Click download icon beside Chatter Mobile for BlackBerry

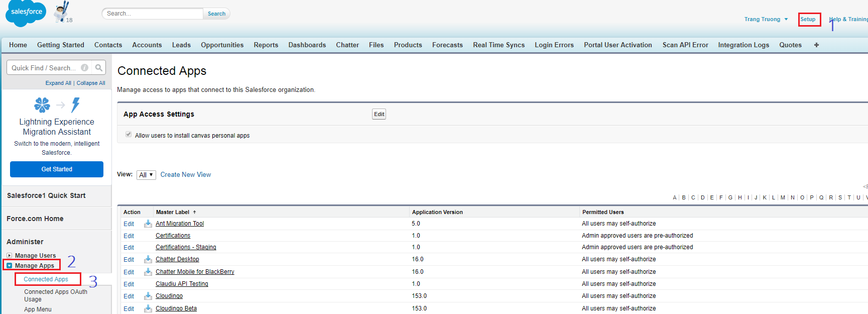point(148,272)
